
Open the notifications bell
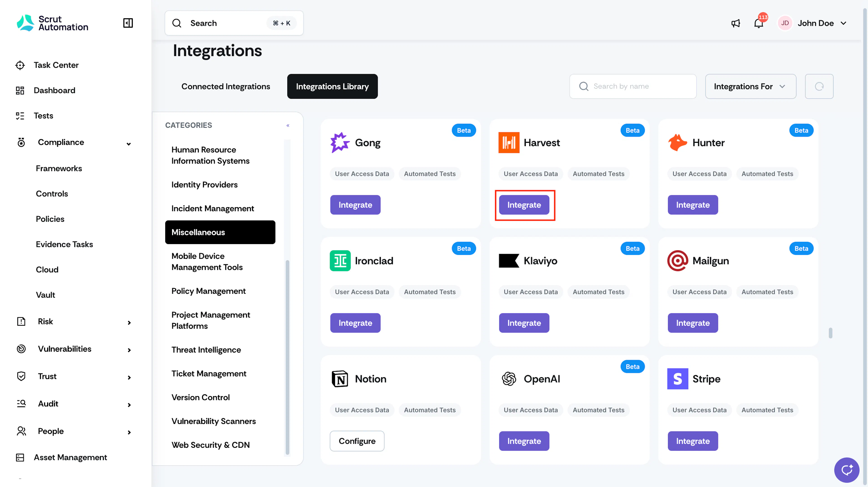click(x=759, y=23)
